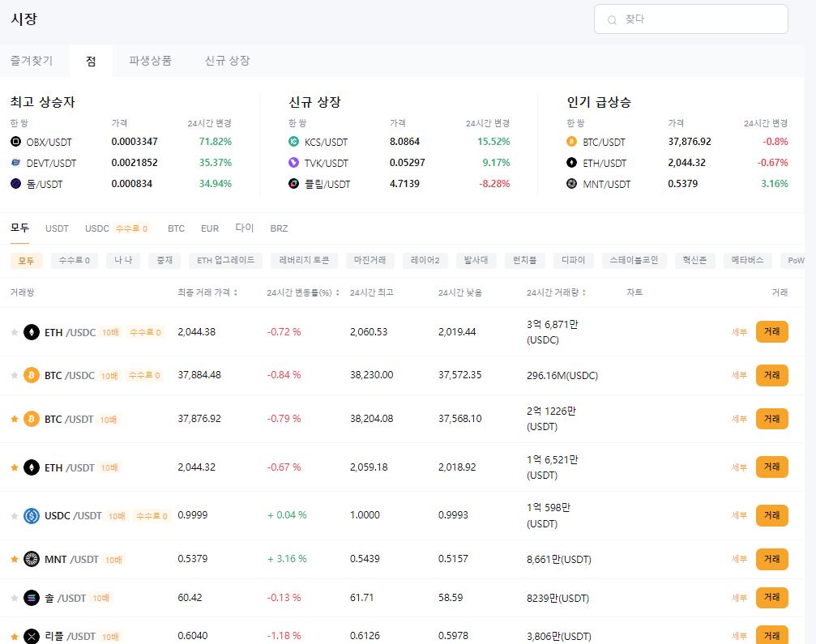Click 거래 button for MNT/USDT row

click(771, 559)
